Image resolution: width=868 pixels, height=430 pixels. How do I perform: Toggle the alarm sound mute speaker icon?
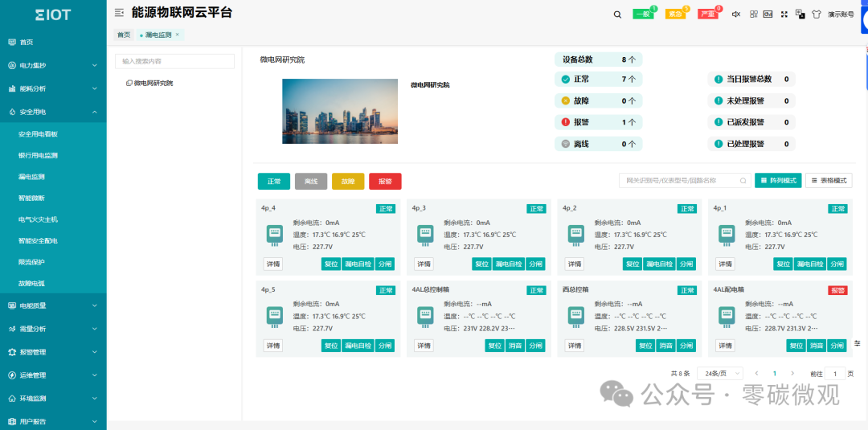tap(736, 14)
